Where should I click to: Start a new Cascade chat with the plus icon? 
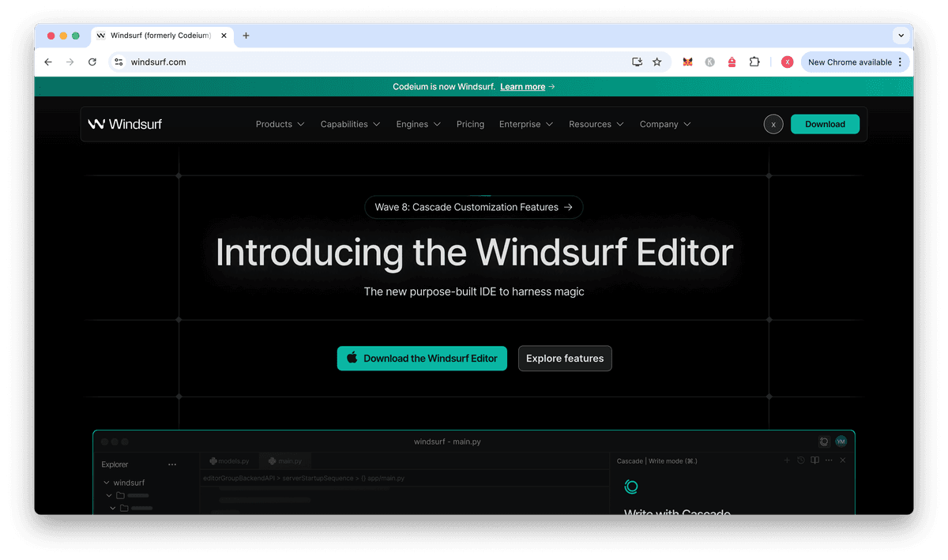point(787,460)
